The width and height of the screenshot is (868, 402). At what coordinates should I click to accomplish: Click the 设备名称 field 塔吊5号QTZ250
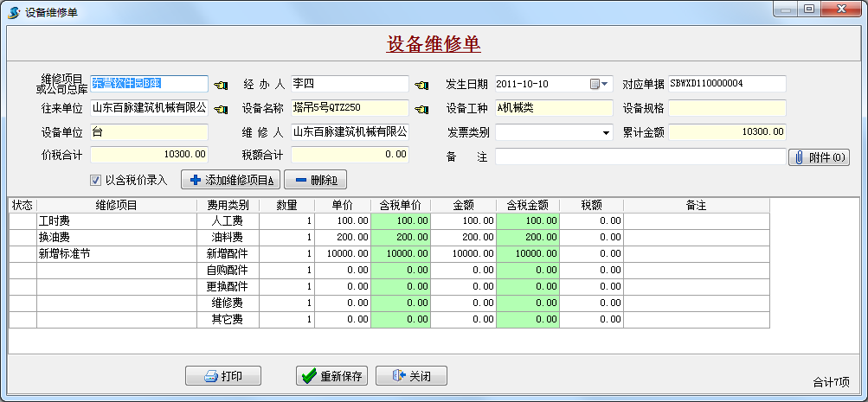coord(350,108)
